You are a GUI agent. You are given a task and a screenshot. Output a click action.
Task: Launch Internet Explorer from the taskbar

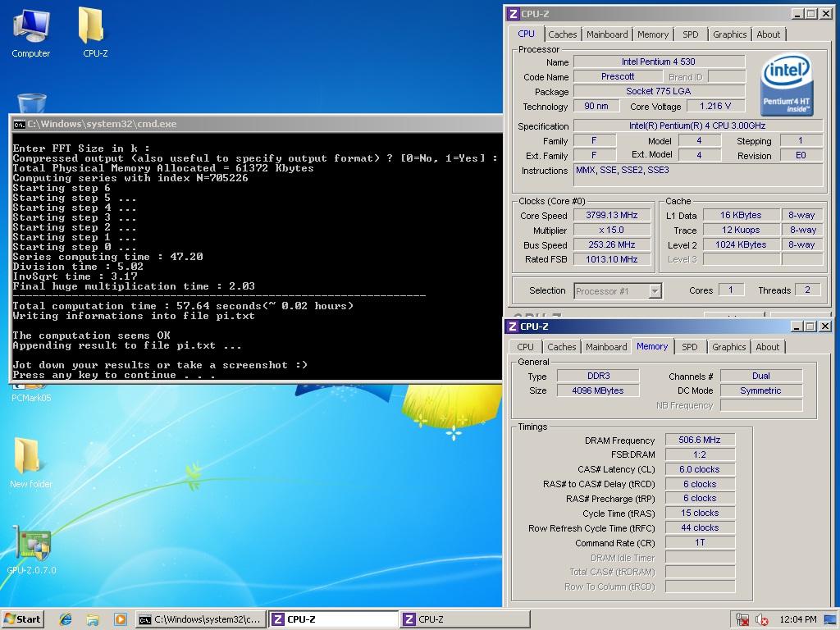point(66,619)
